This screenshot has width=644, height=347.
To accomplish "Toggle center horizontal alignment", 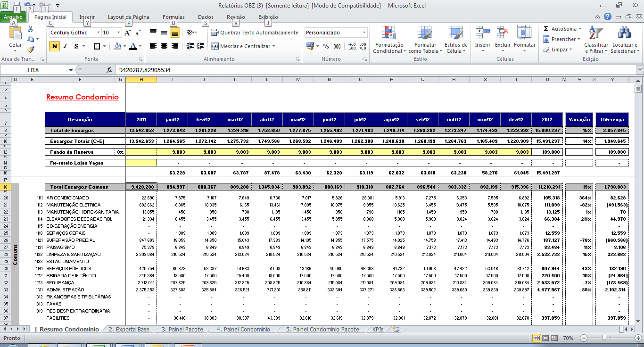I will point(164,46).
